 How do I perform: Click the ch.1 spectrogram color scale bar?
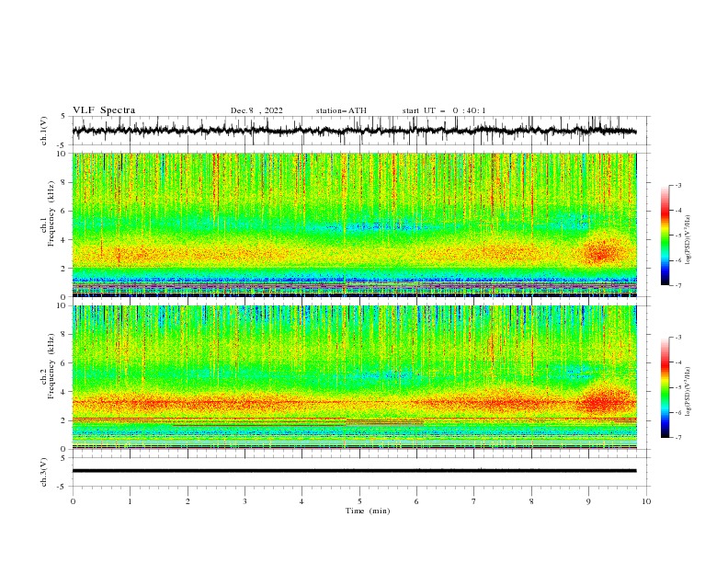[665, 236]
